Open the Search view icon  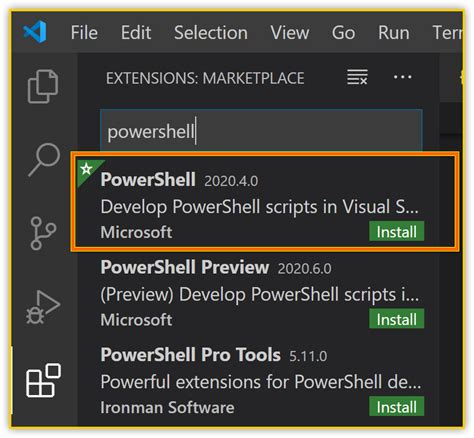pyautogui.click(x=44, y=160)
